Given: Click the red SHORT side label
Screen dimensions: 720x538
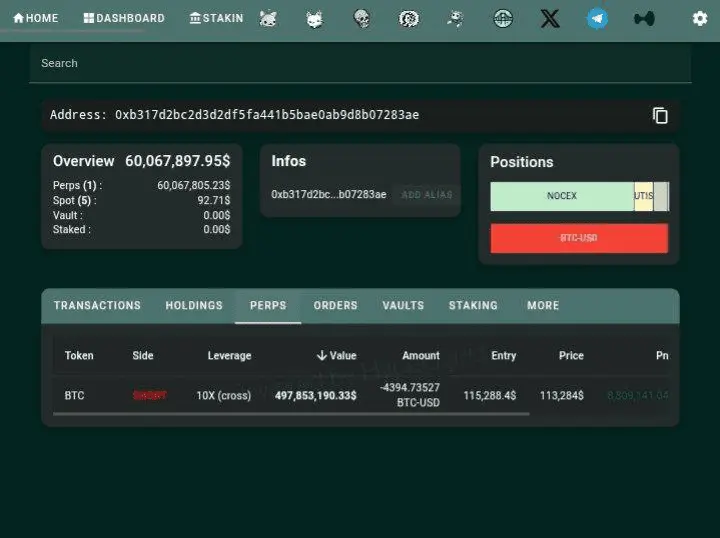Looking at the screenshot, I should point(150,396).
